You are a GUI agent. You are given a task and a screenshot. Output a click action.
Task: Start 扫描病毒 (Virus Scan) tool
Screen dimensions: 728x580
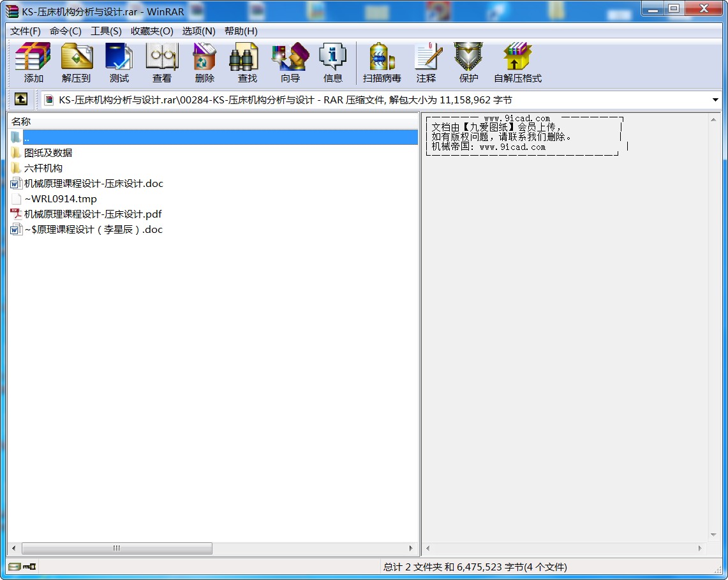[x=382, y=63]
